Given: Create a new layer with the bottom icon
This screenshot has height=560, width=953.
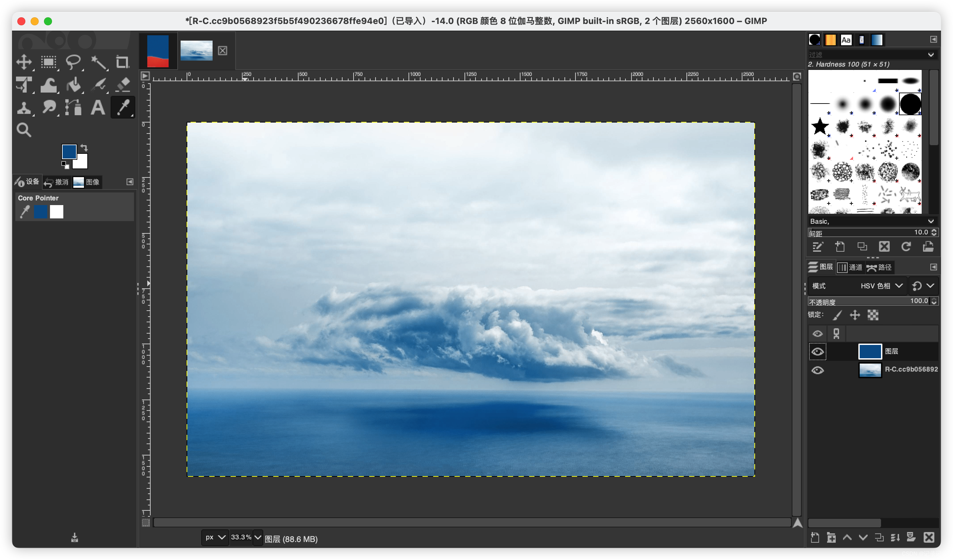Looking at the screenshot, I should pyautogui.click(x=815, y=537).
